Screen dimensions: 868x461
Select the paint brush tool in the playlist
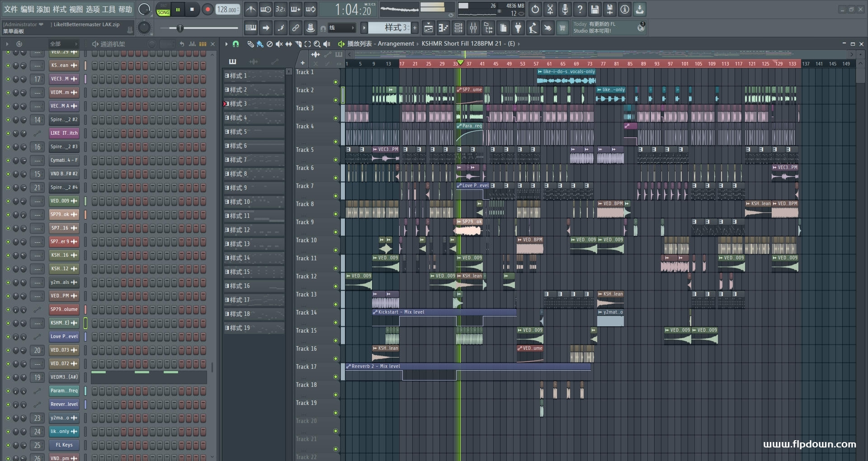[260, 44]
